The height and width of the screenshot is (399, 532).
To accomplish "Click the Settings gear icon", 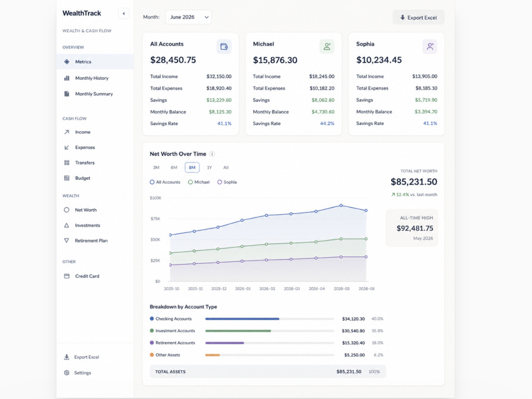I will (66, 372).
